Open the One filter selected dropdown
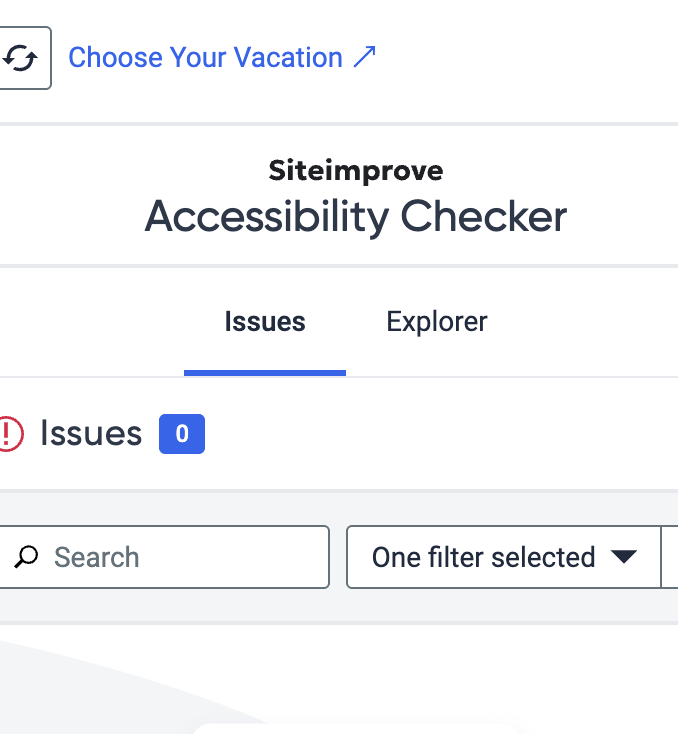The image size is (678, 734). coord(503,557)
